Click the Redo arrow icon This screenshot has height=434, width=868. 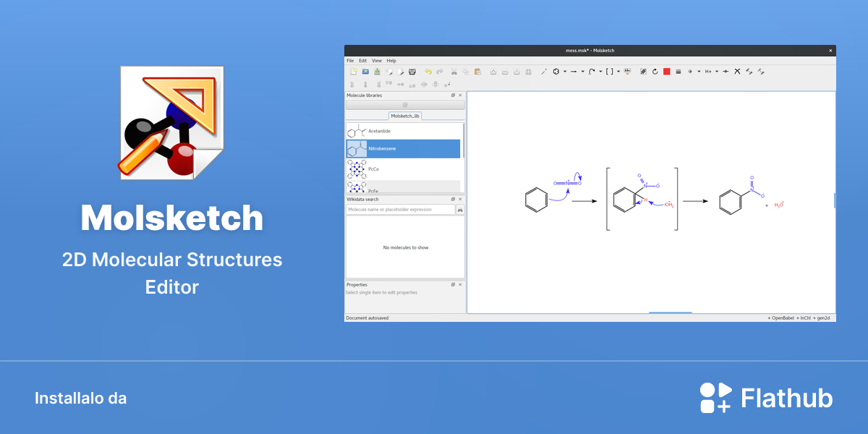[440, 72]
